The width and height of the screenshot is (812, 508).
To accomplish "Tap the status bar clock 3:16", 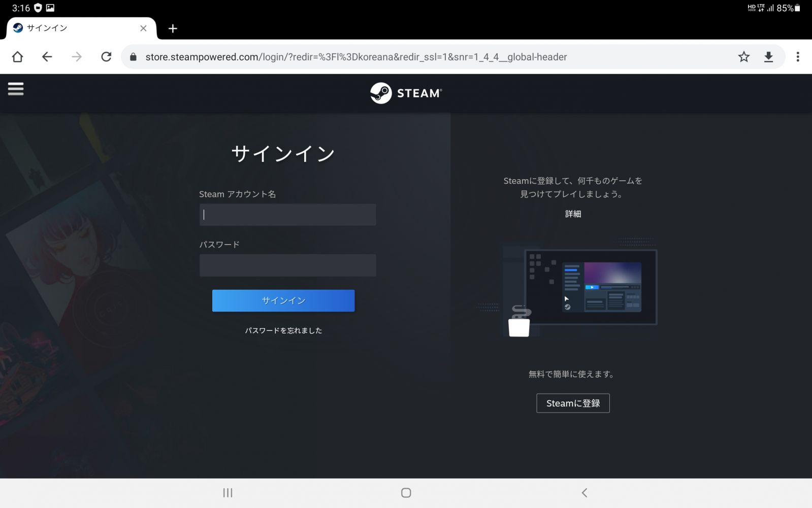I will (21, 8).
